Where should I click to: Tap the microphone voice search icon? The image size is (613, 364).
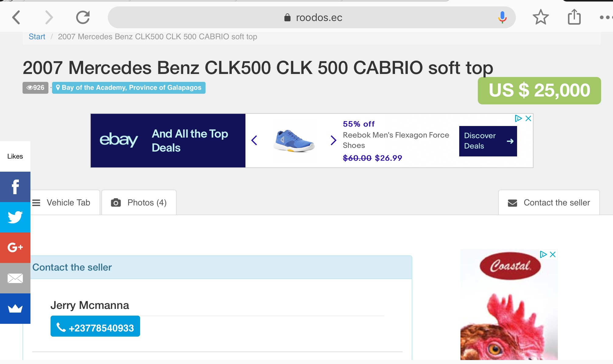tap(502, 17)
